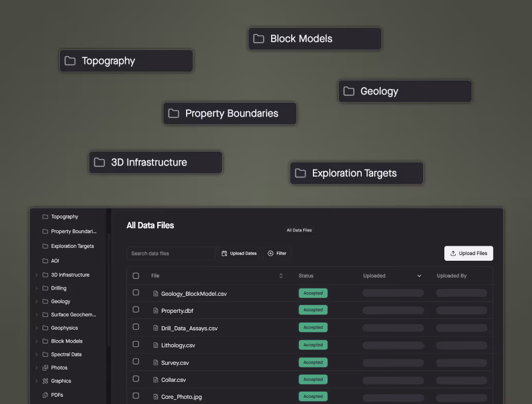The width and height of the screenshot is (532, 404).
Task: Check the Property.dbf row checkbox
Action: coord(136,309)
